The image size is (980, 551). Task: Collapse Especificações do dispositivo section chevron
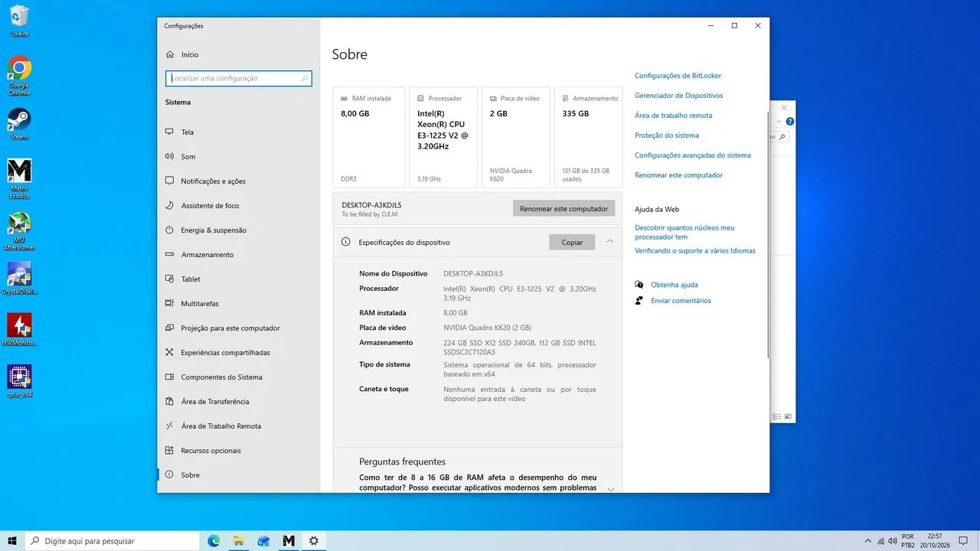[609, 241]
